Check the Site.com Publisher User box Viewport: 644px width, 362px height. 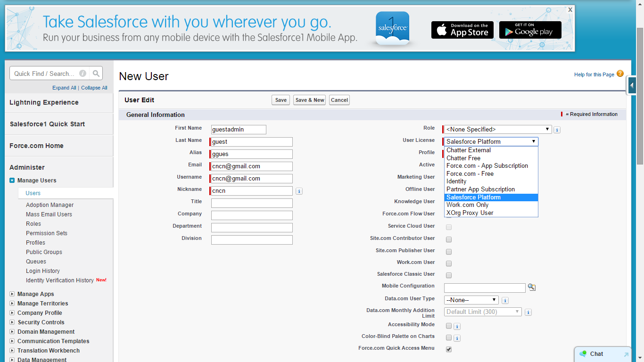(x=449, y=252)
